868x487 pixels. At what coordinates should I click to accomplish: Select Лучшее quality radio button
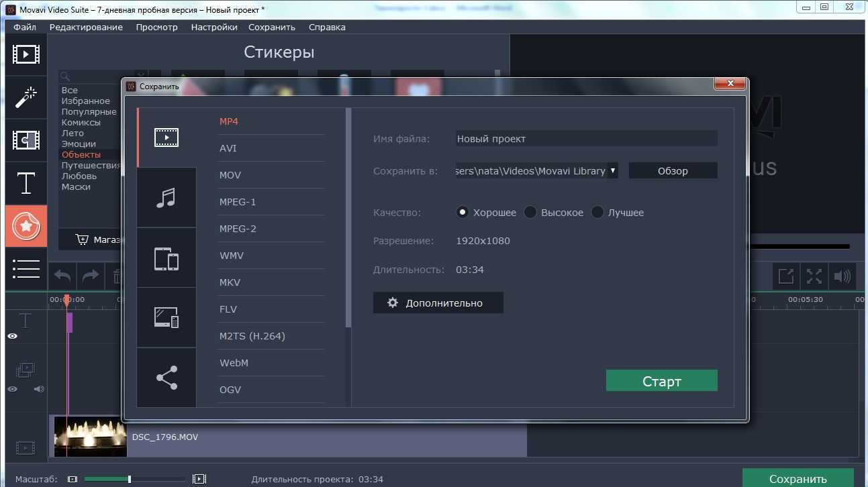(x=597, y=213)
